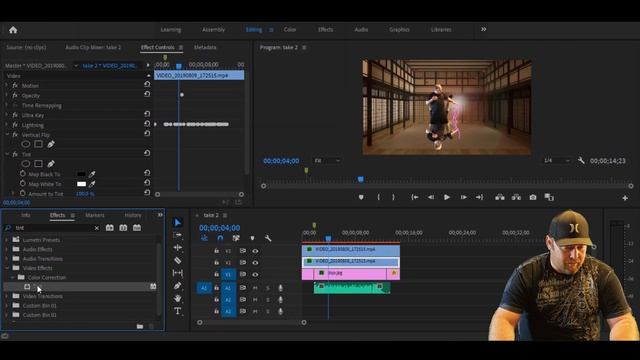
Task: Toggle Snap in timeline
Action: point(220,238)
